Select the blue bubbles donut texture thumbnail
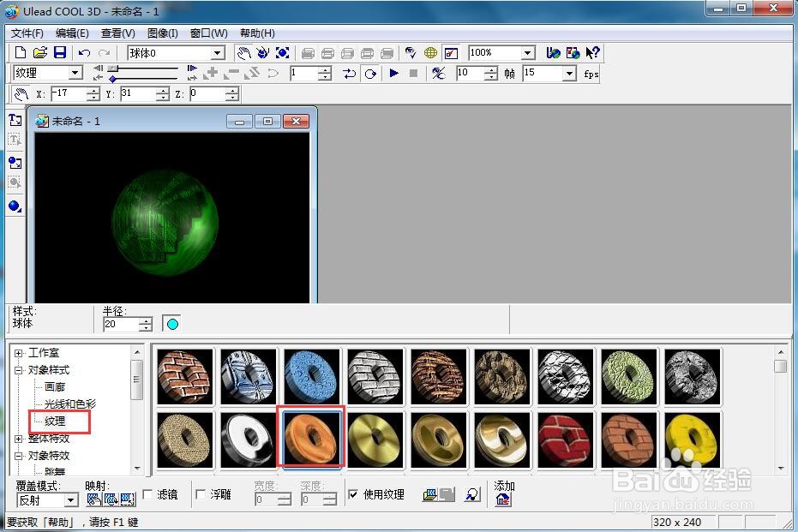Viewport: 798px width, 532px height. 311,376
